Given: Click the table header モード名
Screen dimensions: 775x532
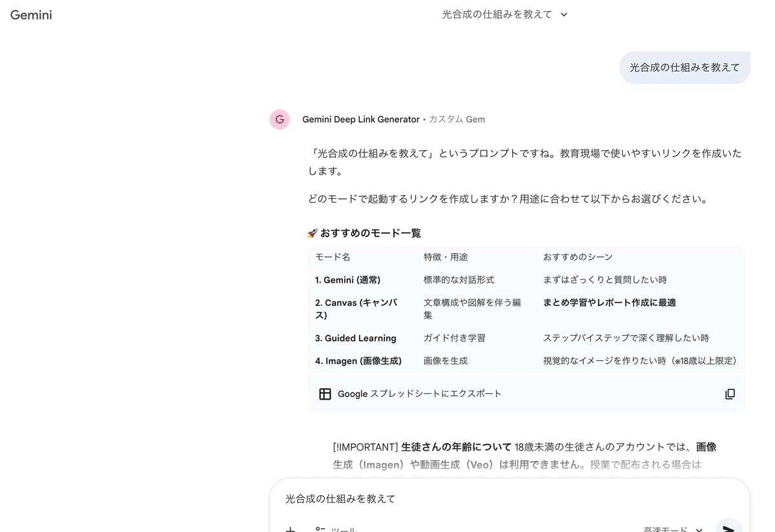Looking at the screenshot, I should click(x=333, y=257).
